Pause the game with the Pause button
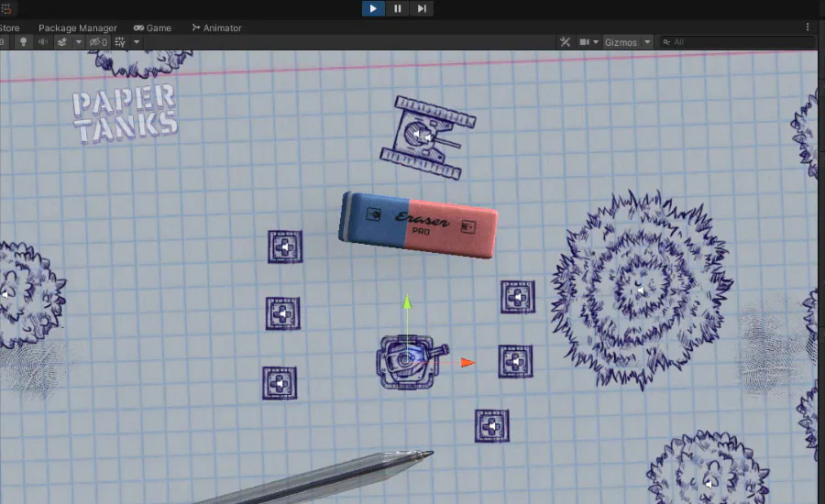The width and height of the screenshot is (825, 504). (397, 8)
